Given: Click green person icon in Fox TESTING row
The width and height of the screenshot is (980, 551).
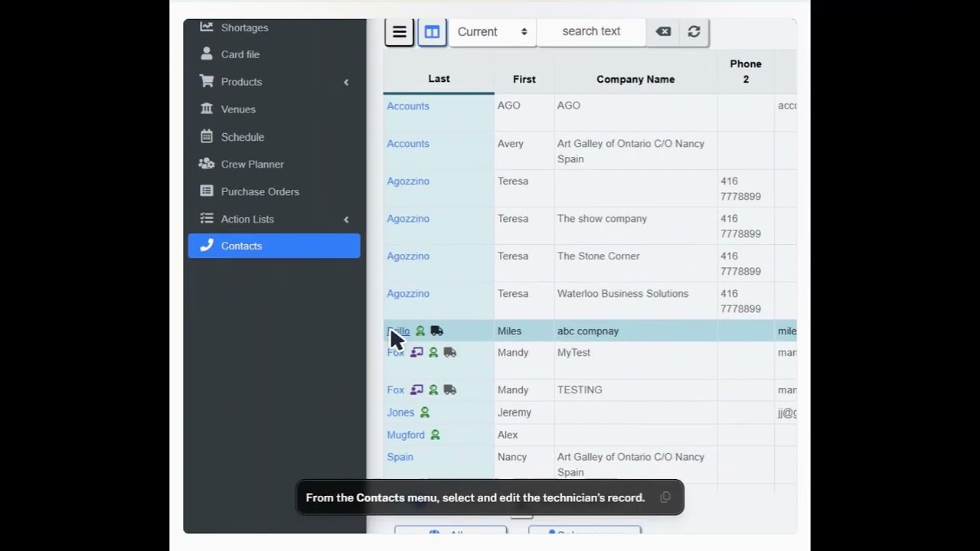Looking at the screenshot, I should point(433,390).
